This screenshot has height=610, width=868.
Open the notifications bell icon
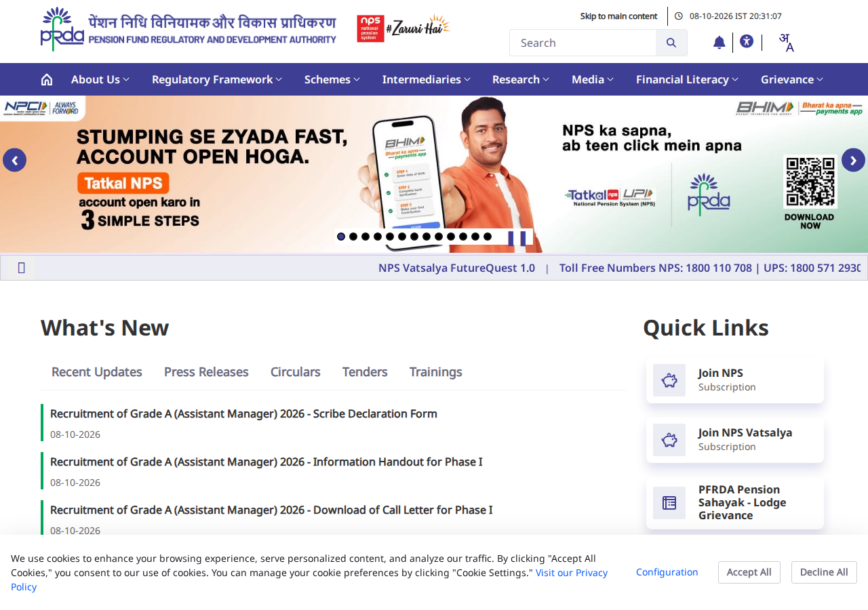tap(719, 43)
